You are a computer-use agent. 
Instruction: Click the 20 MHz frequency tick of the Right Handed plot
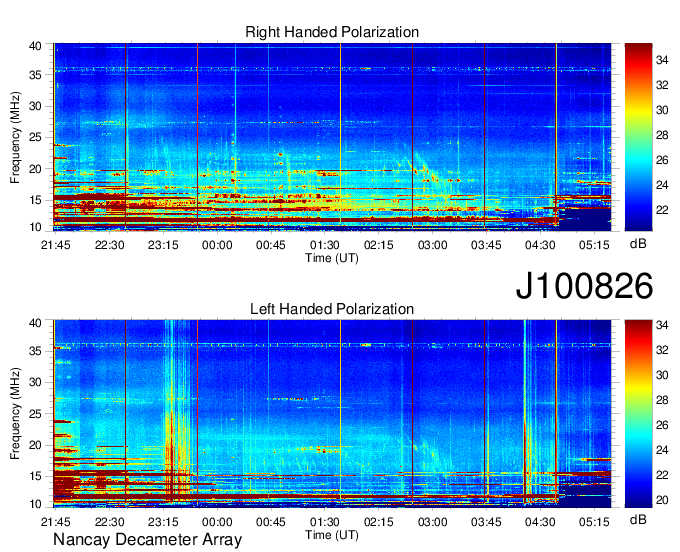35,169
